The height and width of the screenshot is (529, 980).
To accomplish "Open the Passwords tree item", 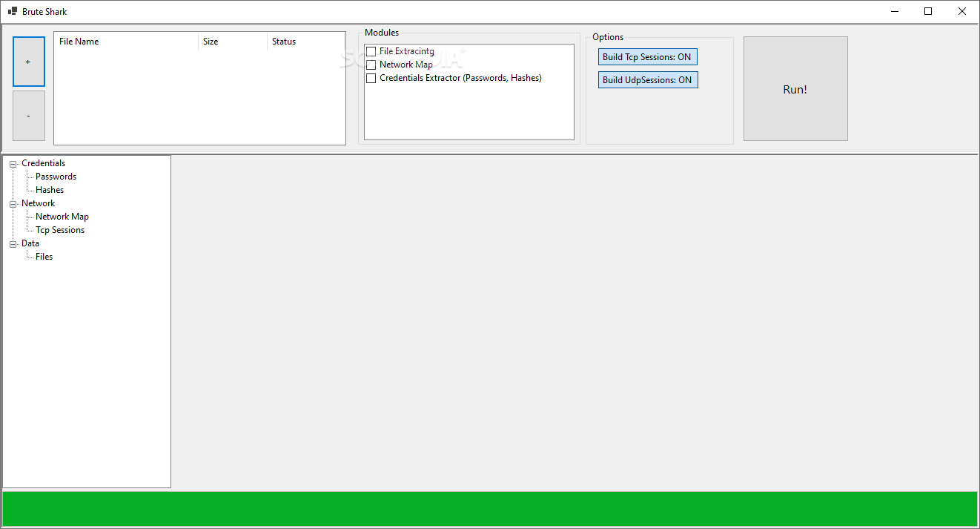I will point(56,177).
